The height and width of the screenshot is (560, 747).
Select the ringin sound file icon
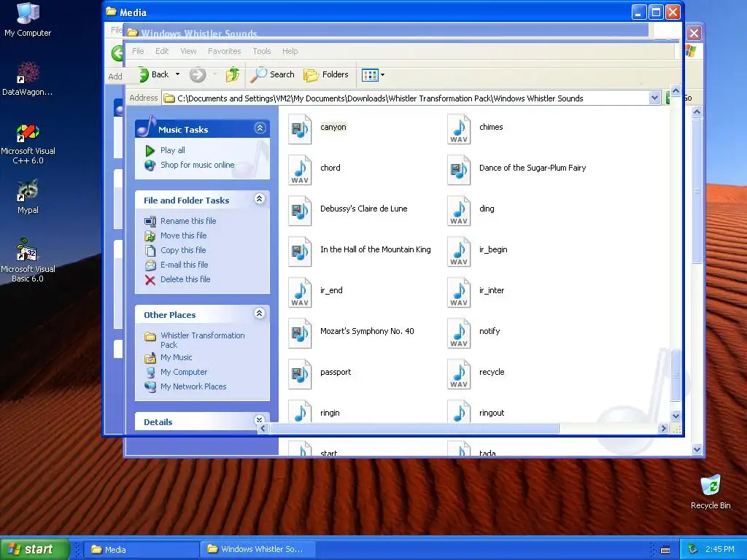point(300,411)
